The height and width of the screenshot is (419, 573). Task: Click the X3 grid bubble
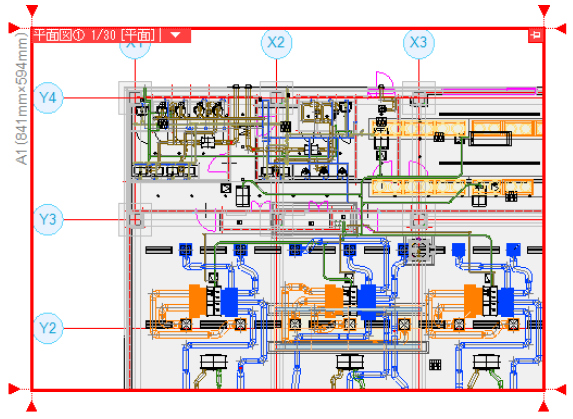click(419, 43)
